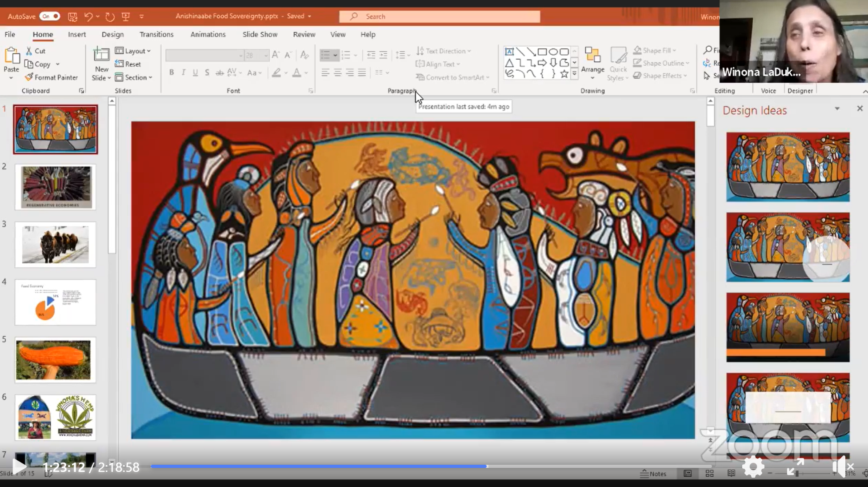Open the Layout dropdown
Viewport: 868px width, 487px height.
click(132, 51)
